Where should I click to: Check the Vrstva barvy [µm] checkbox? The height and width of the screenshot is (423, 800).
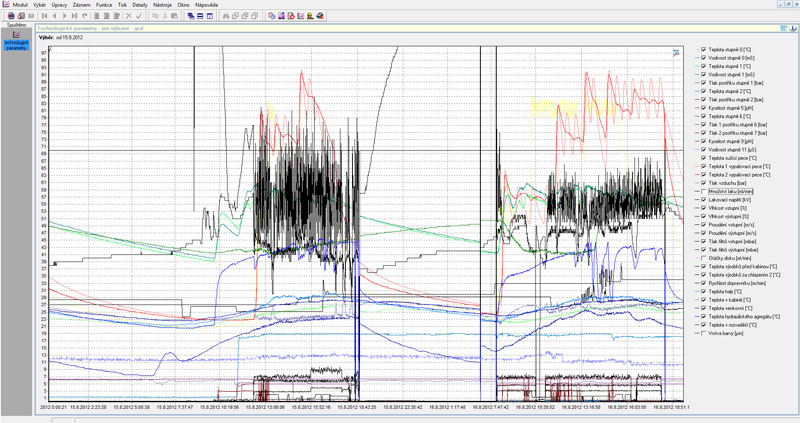click(x=703, y=333)
